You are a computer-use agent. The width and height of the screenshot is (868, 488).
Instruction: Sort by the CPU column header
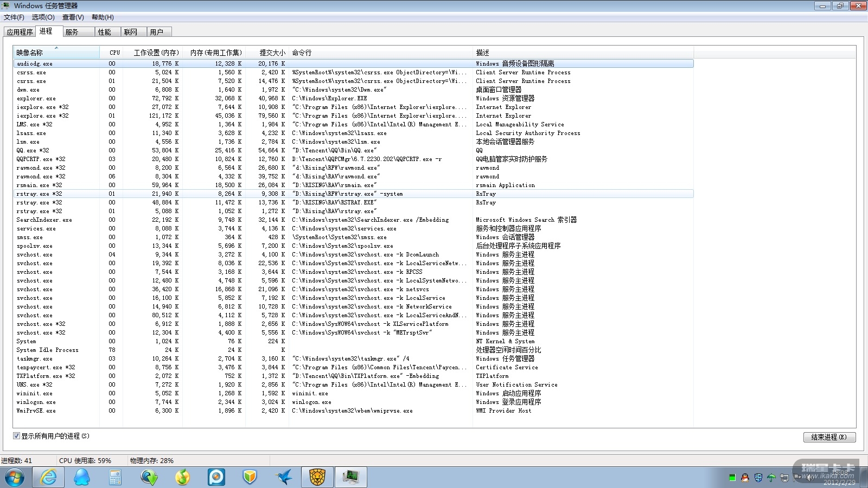[x=111, y=53]
